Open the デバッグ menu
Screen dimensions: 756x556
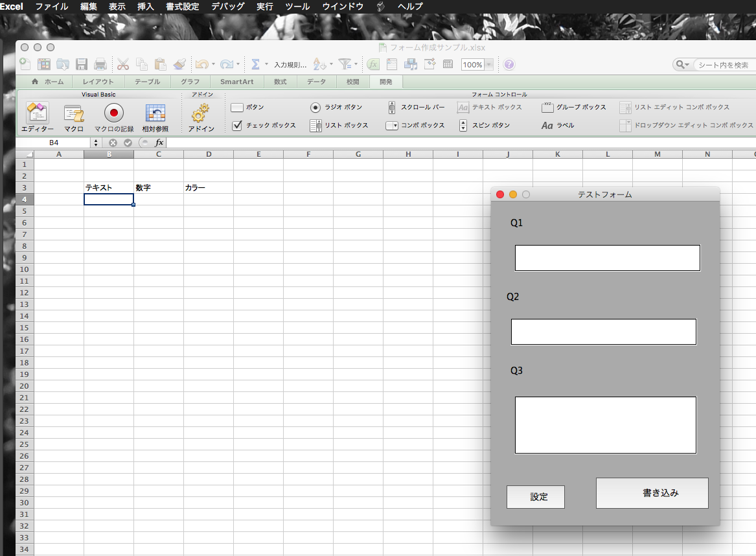[x=228, y=6]
